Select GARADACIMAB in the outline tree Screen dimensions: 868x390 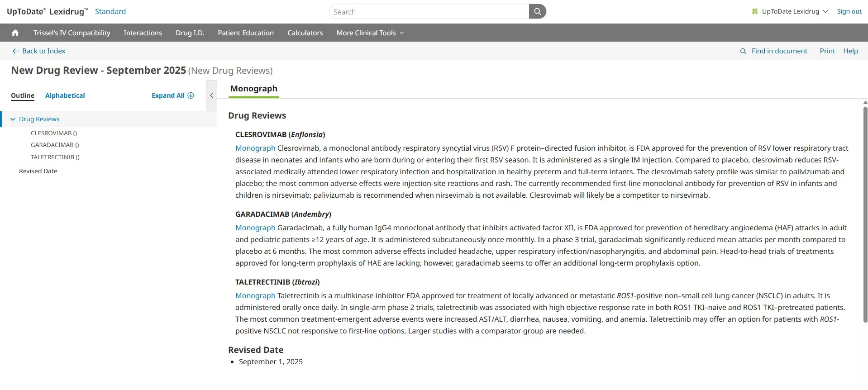coord(55,145)
